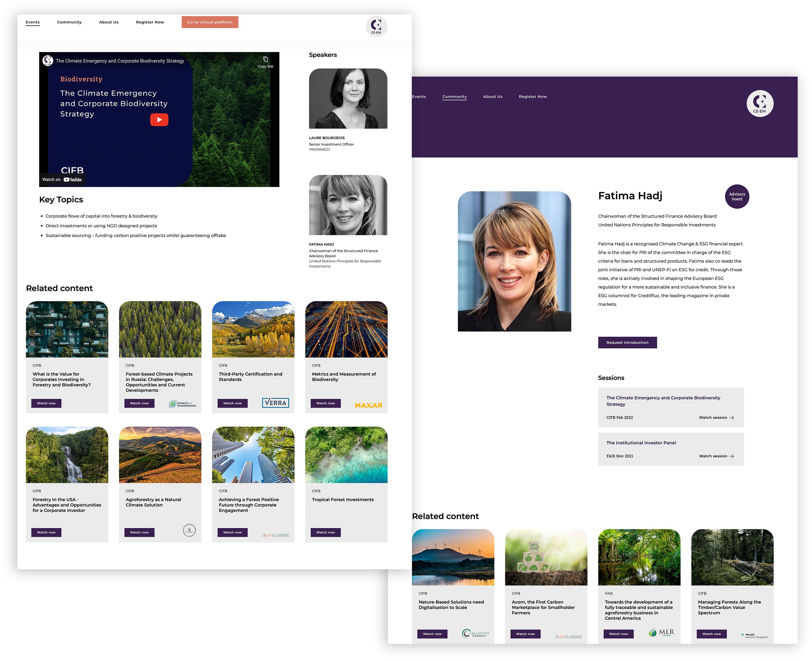This screenshot has height=661, width=812.
Task: Click the CE-EM logo in purple header
Action: point(759,103)
